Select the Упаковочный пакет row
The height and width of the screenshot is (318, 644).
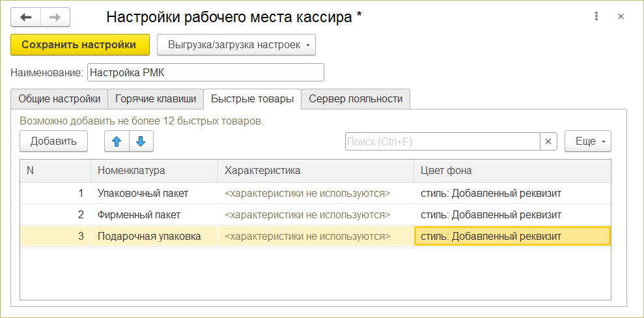[315, 193]
